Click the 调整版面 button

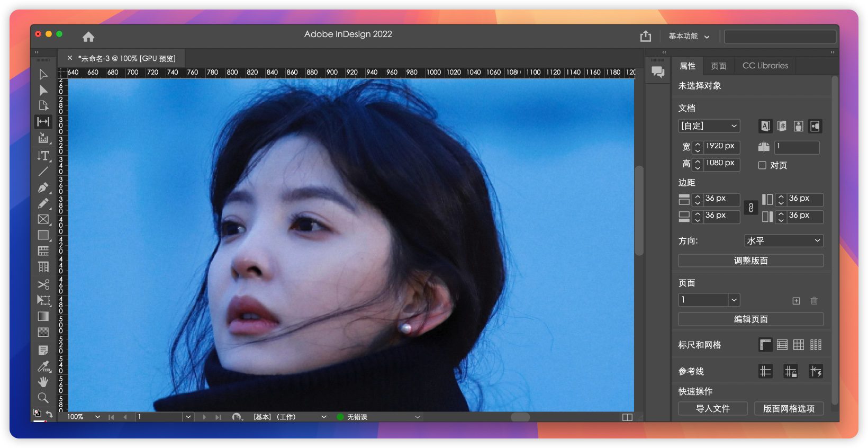click(x=751, y=261)
